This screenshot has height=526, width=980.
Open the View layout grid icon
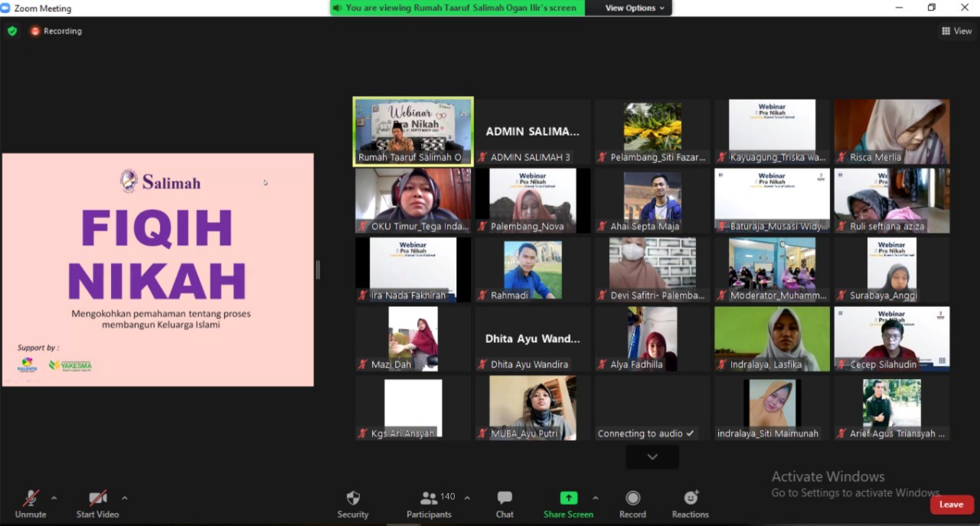[946, 31]
